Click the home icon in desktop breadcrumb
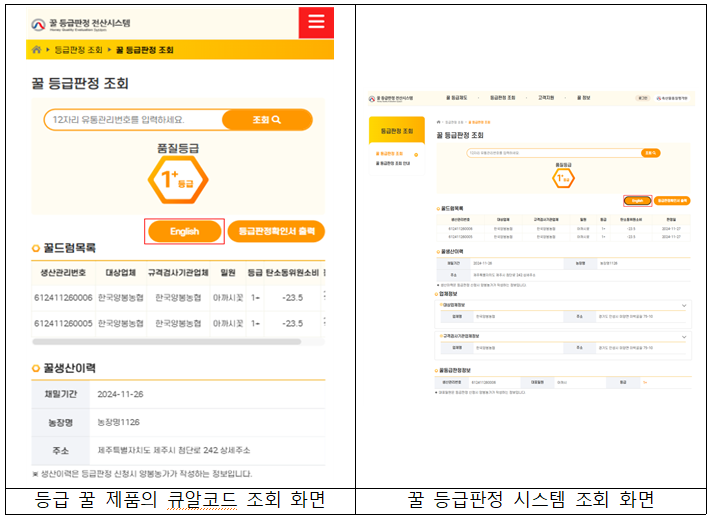The height and width of the screenshot is (520, 713). [440, 121]
